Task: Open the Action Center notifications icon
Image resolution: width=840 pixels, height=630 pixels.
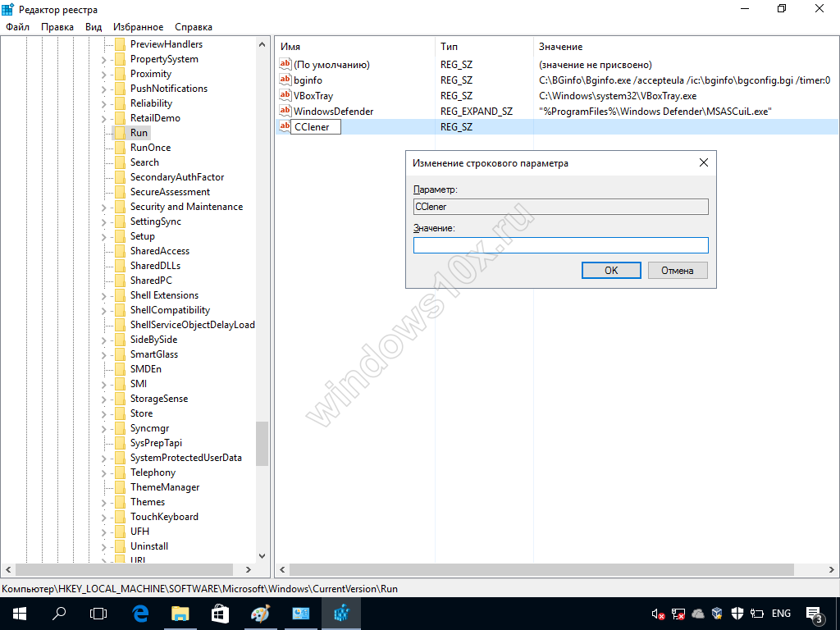Action: (815, 614)
